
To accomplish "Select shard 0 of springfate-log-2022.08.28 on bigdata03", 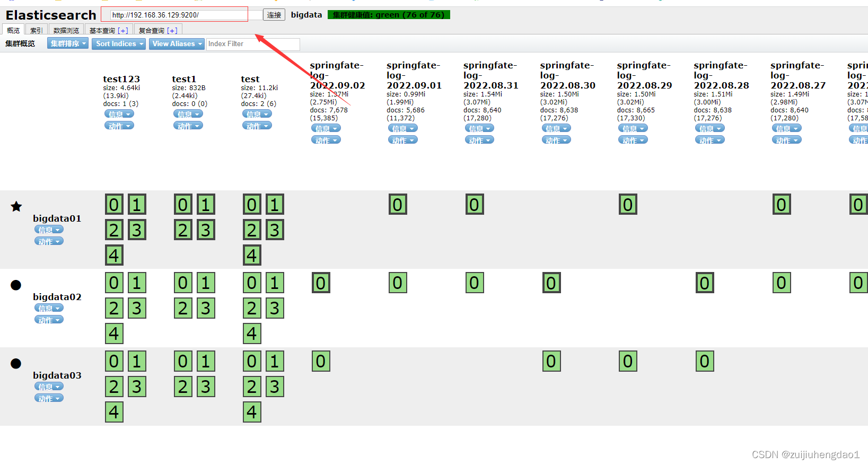I will pos(705,361).
